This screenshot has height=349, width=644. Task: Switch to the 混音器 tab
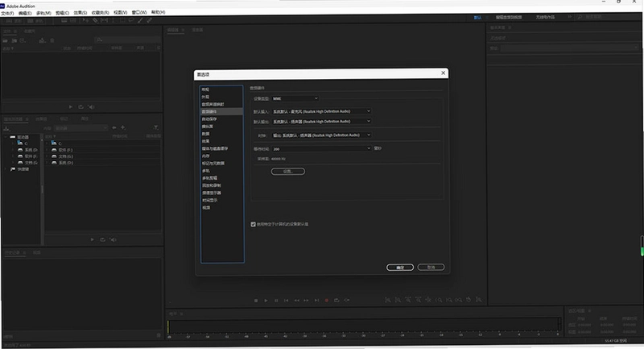[197, 30]
